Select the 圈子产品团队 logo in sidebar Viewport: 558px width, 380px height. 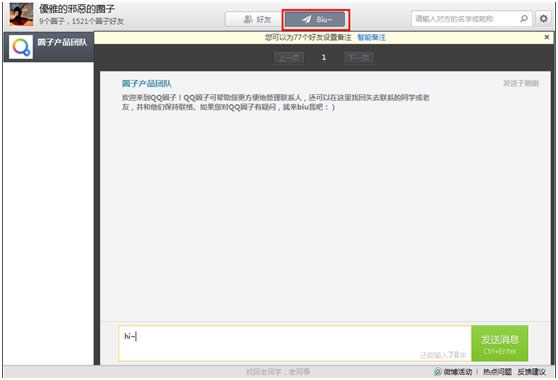(21, 47)
